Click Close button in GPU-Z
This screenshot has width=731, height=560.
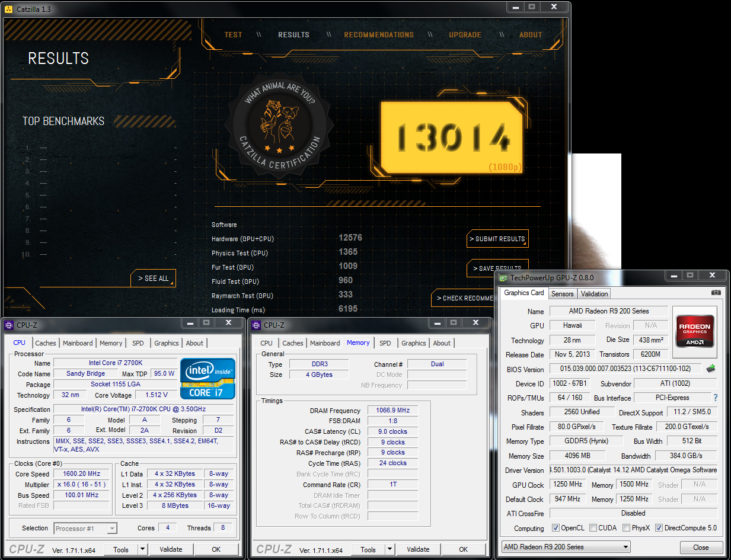coord(701,547)
